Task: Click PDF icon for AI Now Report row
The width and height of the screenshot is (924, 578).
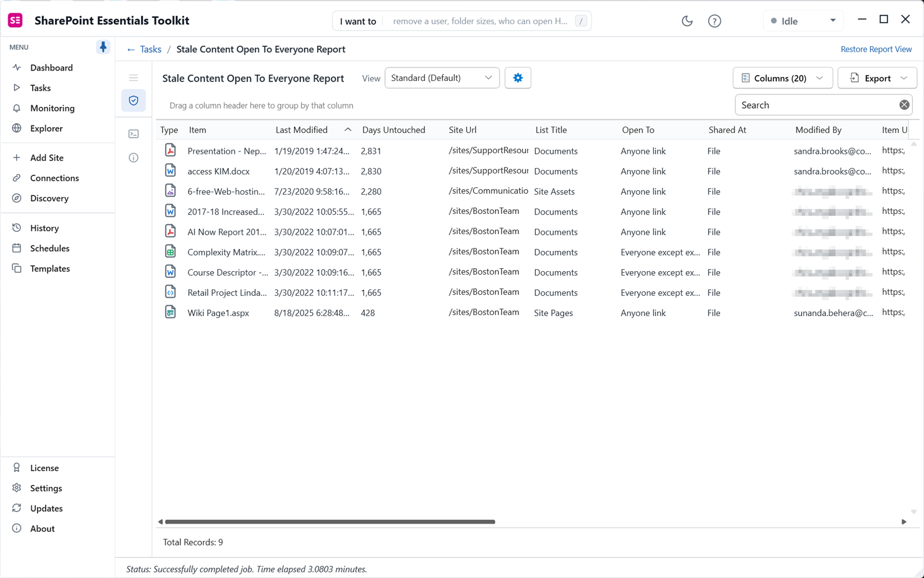Action: (170, 231)
